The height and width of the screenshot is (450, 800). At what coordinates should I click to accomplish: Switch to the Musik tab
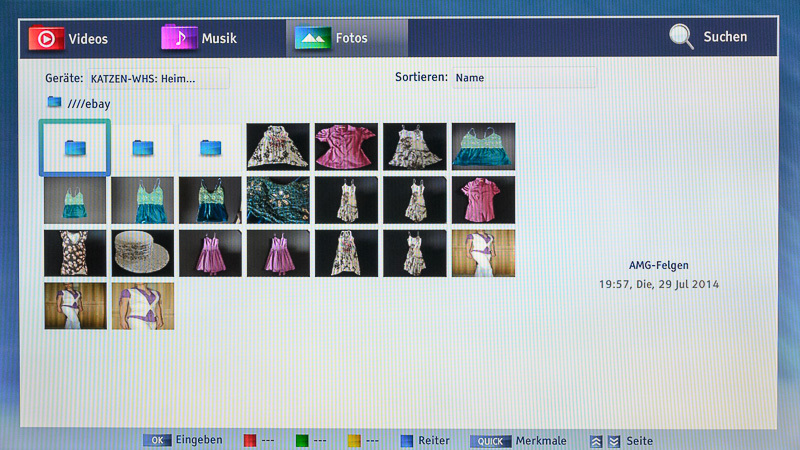(199, 38)
